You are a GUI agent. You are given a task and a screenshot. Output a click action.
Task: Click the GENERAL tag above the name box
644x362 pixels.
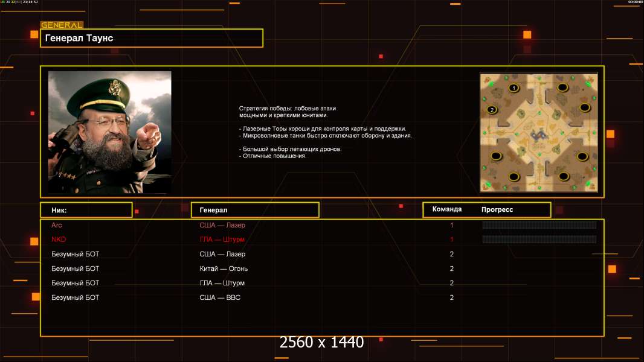point(61,25)
